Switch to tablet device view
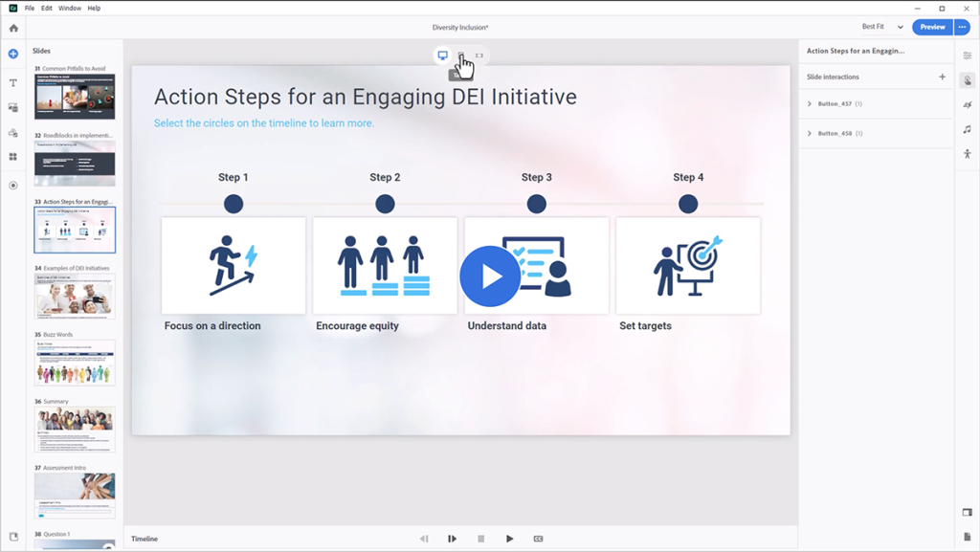 click(460, 55)
